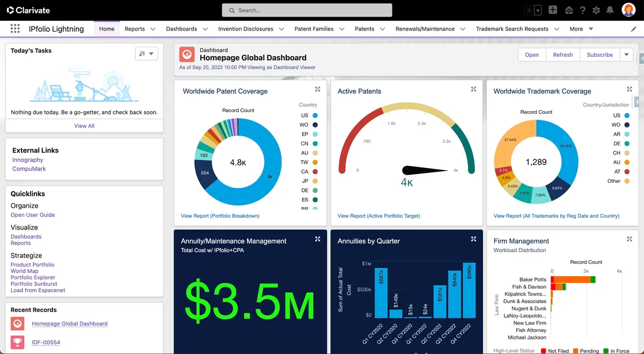Click the Q4 CY2022 $980K bar
The image size is (644, 354).
tap(469, 290)
